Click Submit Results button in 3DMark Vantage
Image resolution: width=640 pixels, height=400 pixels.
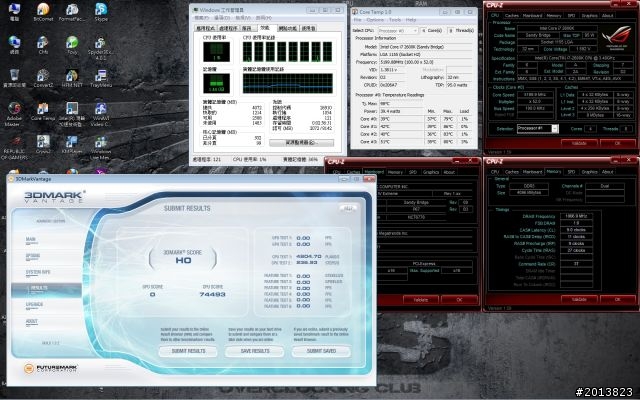(x=188, y=351)
